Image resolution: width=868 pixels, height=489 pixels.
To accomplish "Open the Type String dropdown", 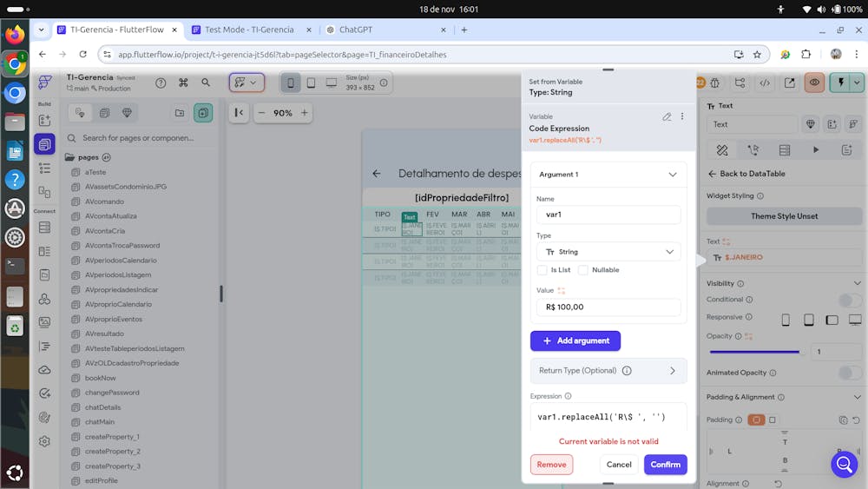I will 608,252.
